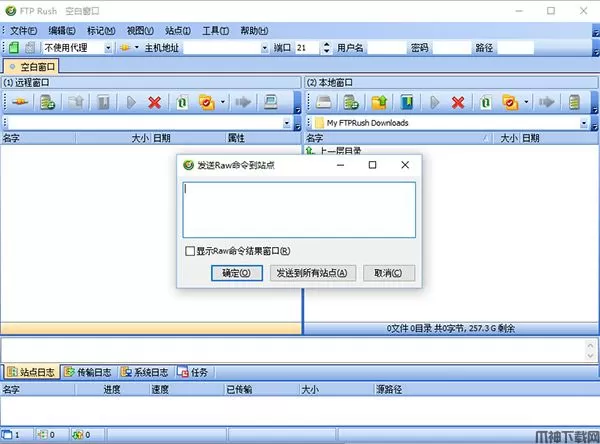Open local folder checkmark dropdown arrow
The height and width of the screenshot is (444, 600).
pyautogui.click(x=526, y=102)
